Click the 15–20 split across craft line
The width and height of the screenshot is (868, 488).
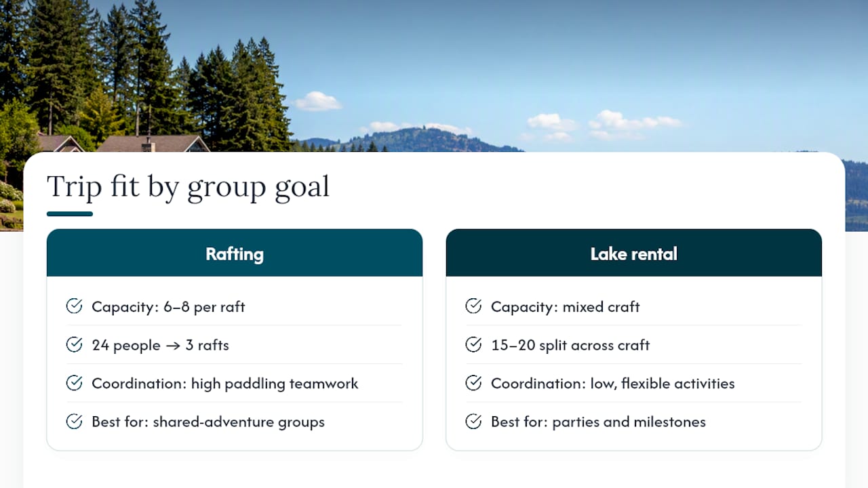570,345
